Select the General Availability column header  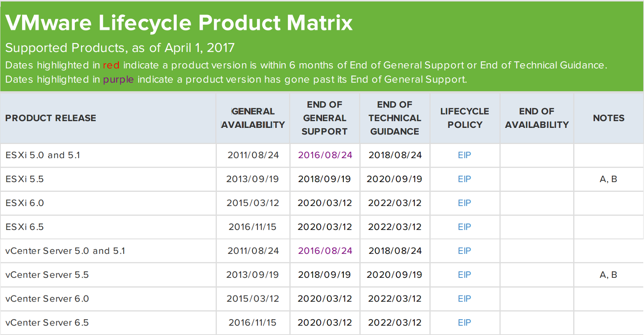click(253, 118)
